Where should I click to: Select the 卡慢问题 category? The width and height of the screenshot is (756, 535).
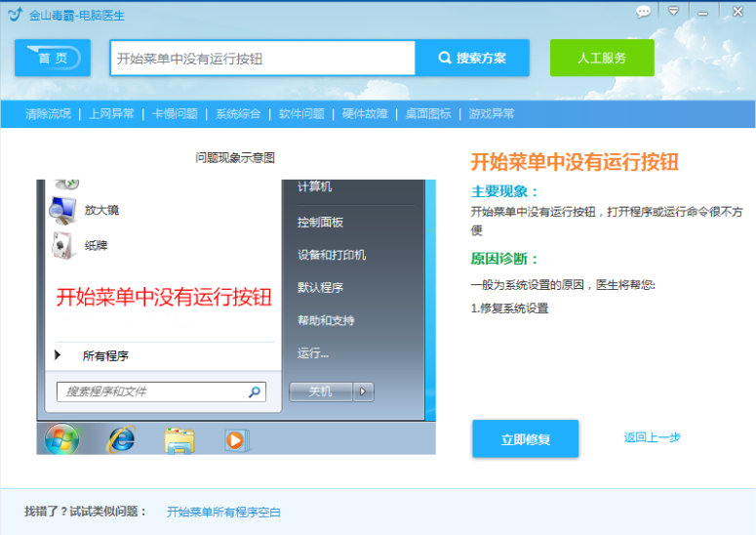pos(175,114)
